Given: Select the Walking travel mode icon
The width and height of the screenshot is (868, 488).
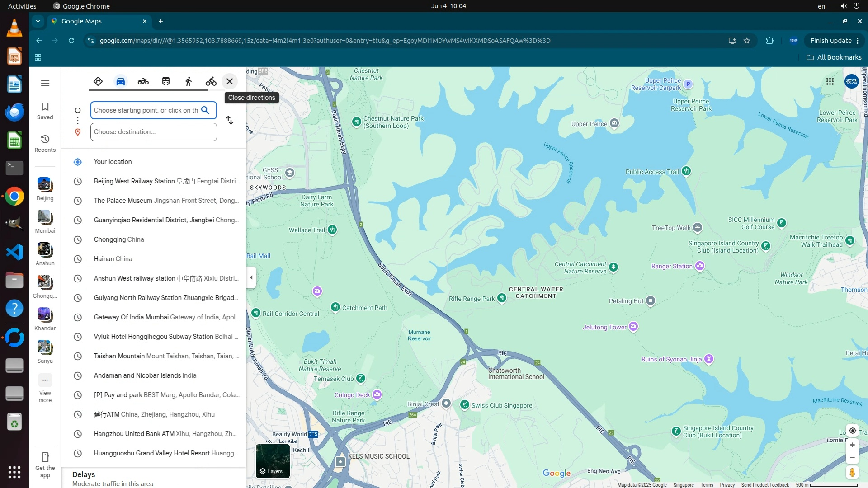Looking at the screenshot, I should [189, 81].
